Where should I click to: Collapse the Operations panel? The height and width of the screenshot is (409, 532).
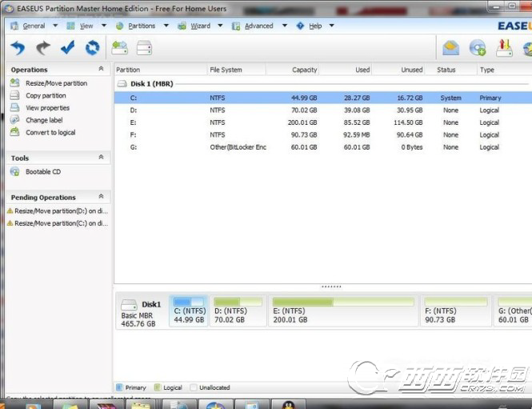point(101,69)
